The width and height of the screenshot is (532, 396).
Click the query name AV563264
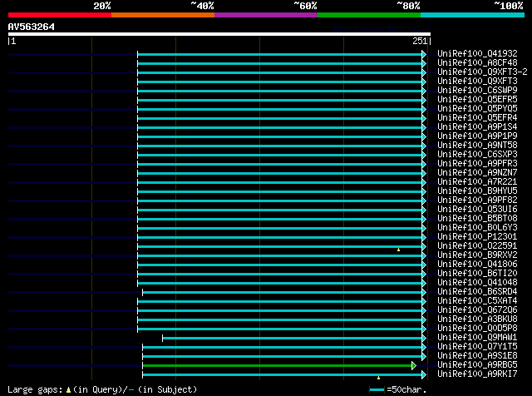click(32, 27)
